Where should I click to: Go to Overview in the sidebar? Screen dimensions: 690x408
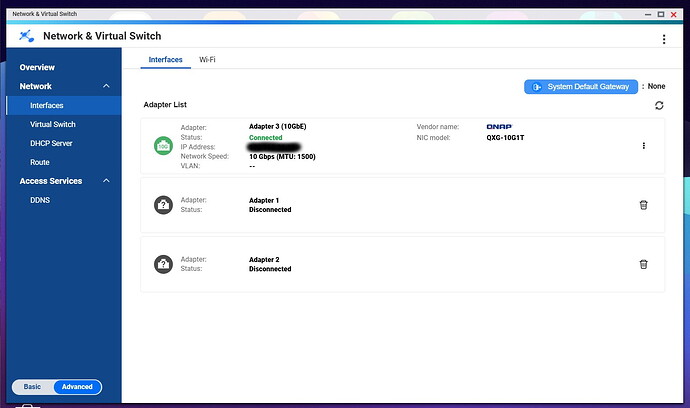(37, 67)
